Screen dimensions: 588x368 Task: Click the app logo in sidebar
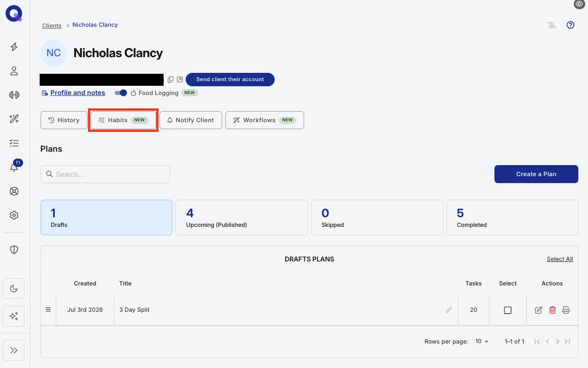tap(14, 14)
